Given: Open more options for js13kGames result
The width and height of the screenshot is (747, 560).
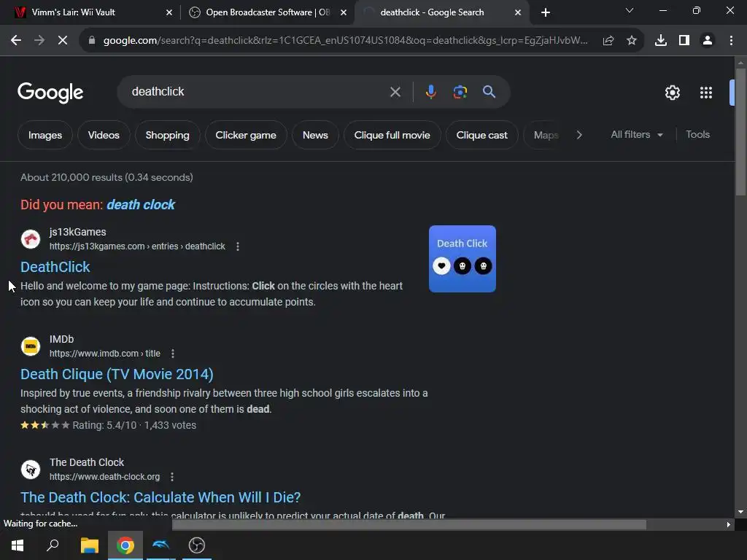Looking at the screenshot, I should 238,246.
